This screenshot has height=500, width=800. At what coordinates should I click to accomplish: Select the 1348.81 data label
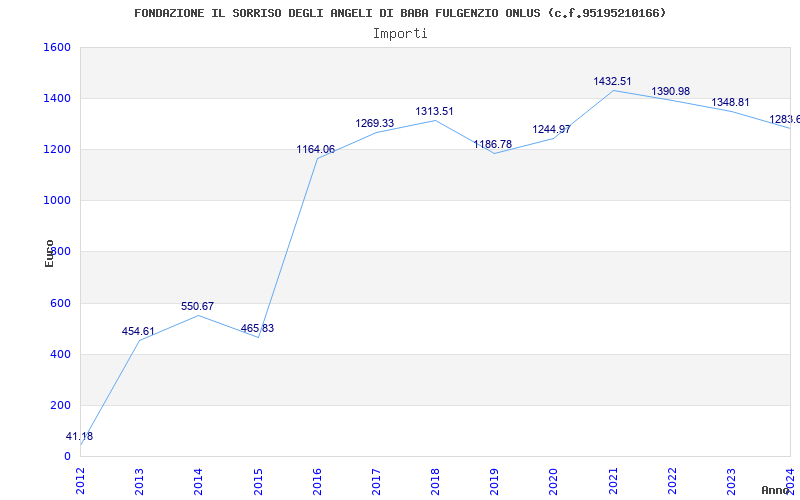coord(731,103)
